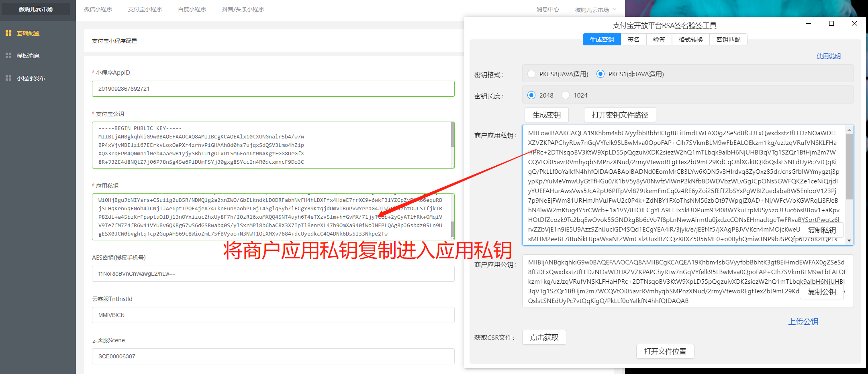868x374 pixels.
Task: Click 支付宝小程序配置 heading
Action: point(114,41)
